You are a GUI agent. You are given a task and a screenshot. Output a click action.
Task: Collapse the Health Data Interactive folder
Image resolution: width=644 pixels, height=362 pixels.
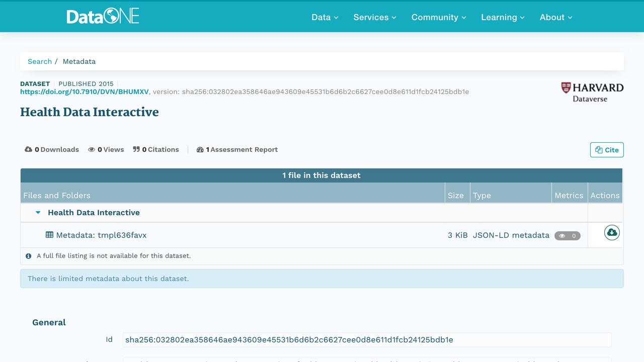click(x=38, y=213)
